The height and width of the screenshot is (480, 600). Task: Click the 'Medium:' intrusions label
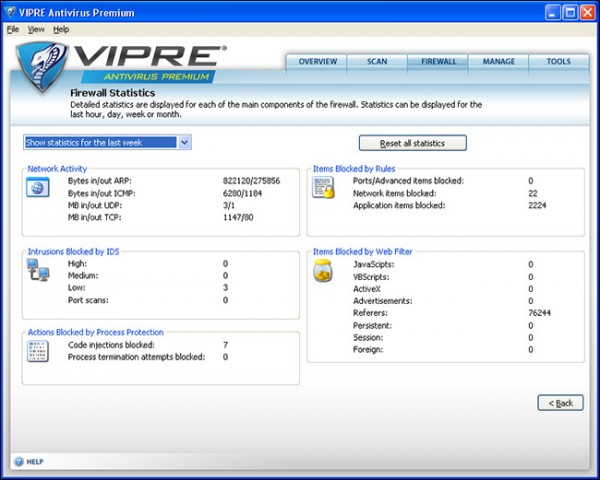(x=83, y=276)
